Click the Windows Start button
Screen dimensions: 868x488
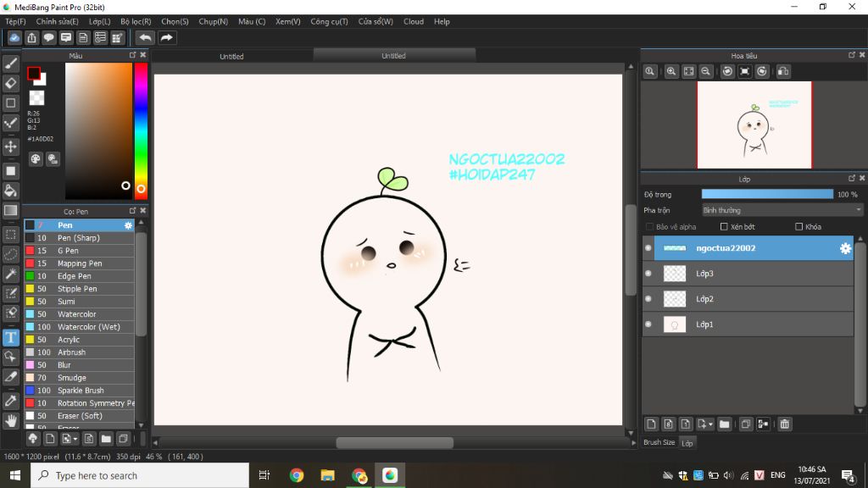[15, 475]
